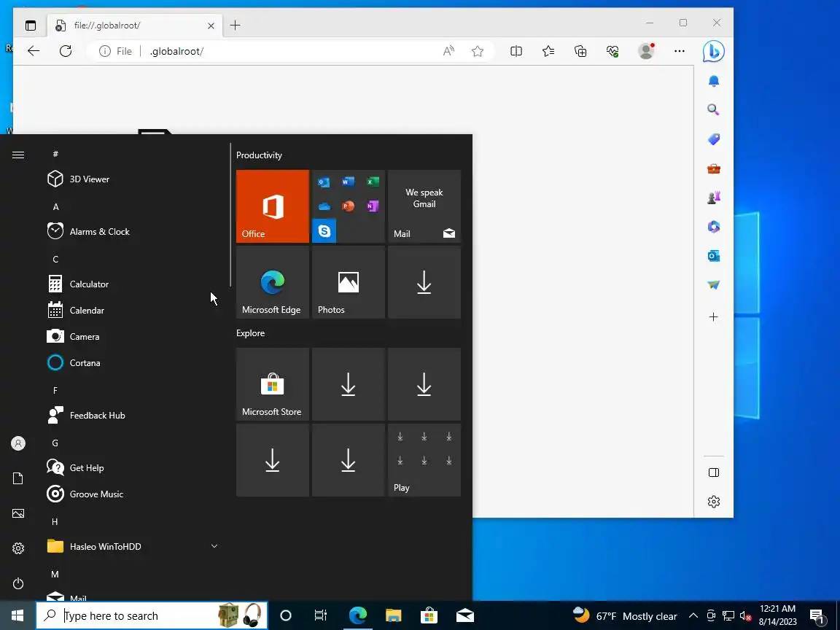Switch to Edge on the taskbar
This screenshot has height=630, width=840.
pos(357,615)
